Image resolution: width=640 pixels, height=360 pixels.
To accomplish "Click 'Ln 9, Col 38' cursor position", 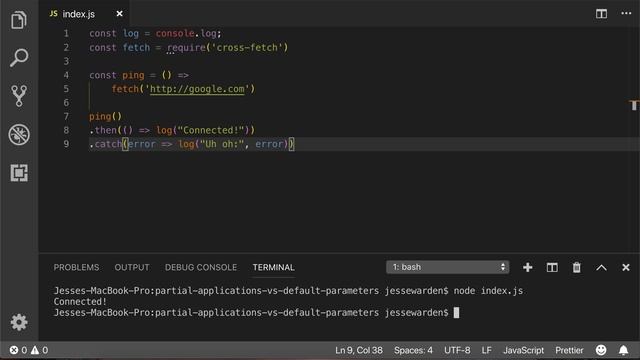I will (x=359, y=350).
